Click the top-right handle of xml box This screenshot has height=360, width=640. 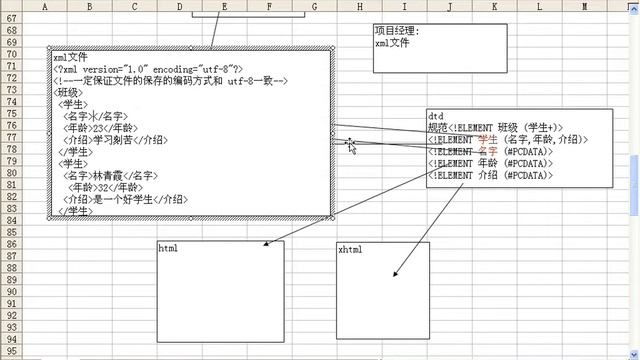333,48
